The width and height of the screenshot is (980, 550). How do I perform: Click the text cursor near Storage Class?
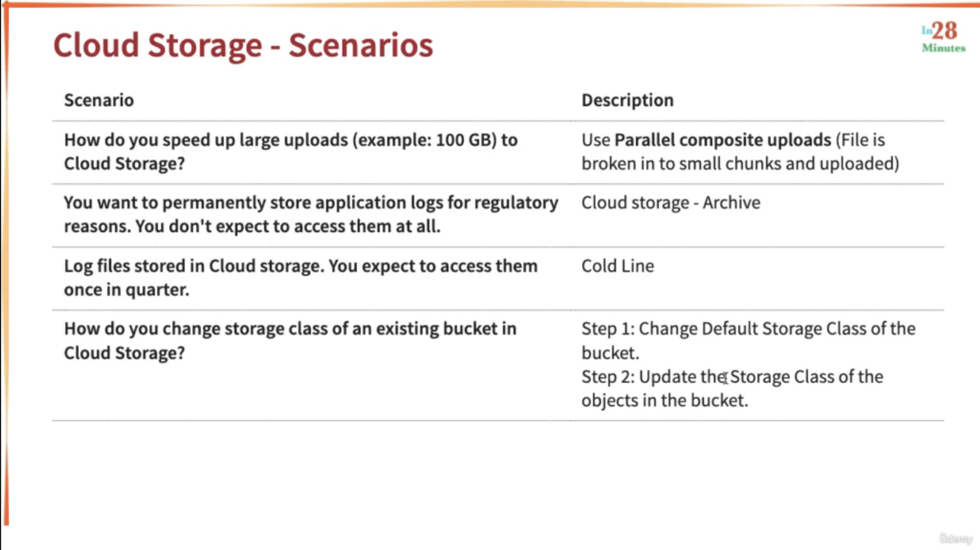pyautogui.click(x=724, y=377)
